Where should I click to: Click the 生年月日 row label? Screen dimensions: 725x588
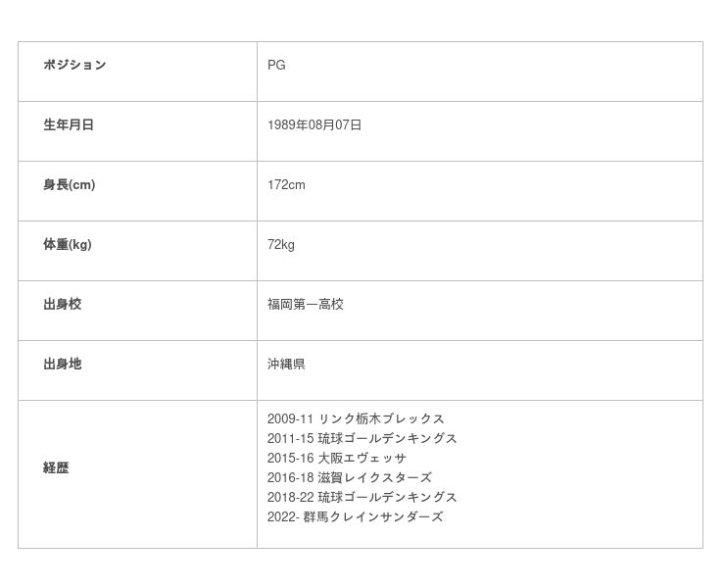69,125
